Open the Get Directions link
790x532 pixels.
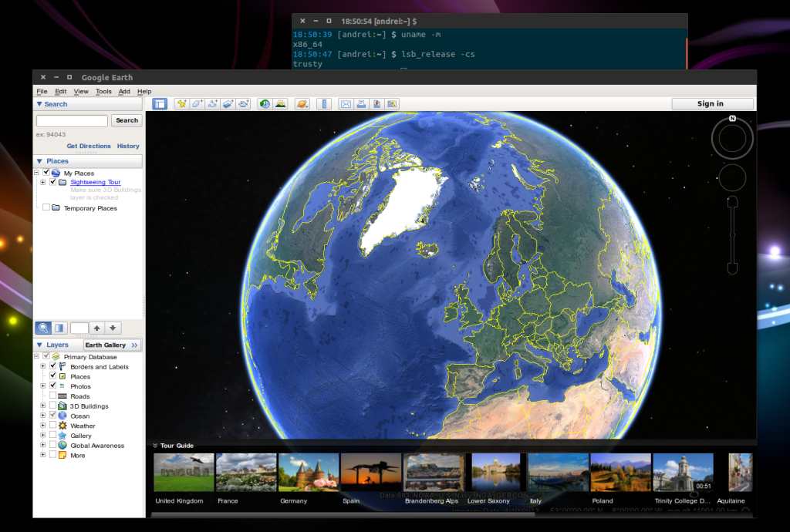(x=89, y=146)
